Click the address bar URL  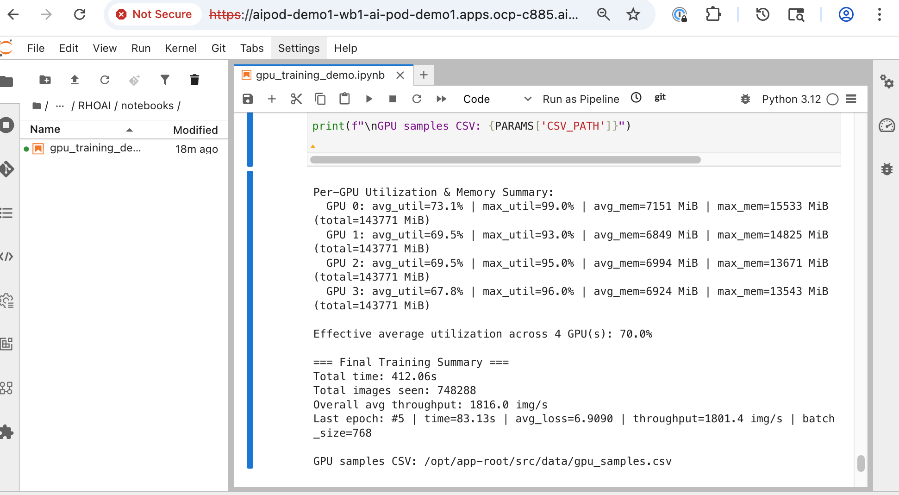point(393,14)
